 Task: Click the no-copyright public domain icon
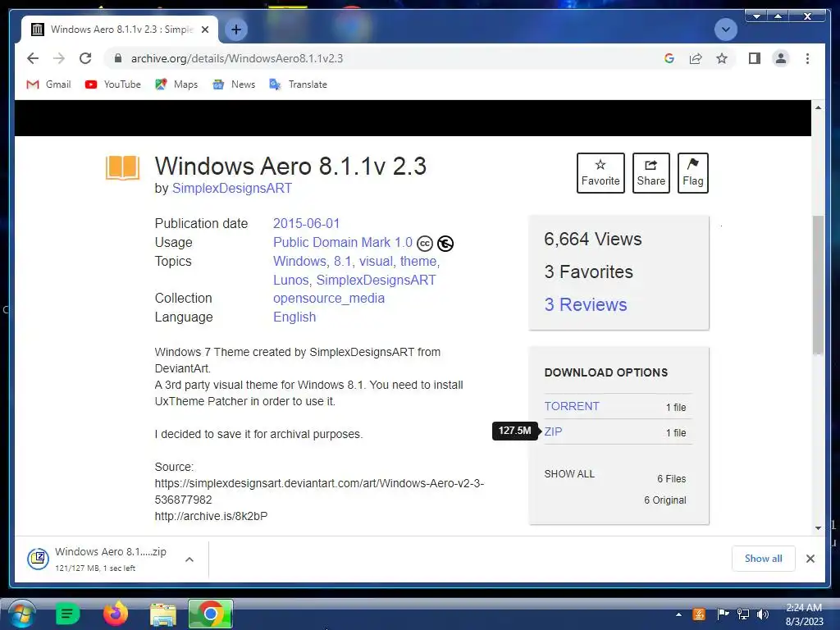point(445,243)
